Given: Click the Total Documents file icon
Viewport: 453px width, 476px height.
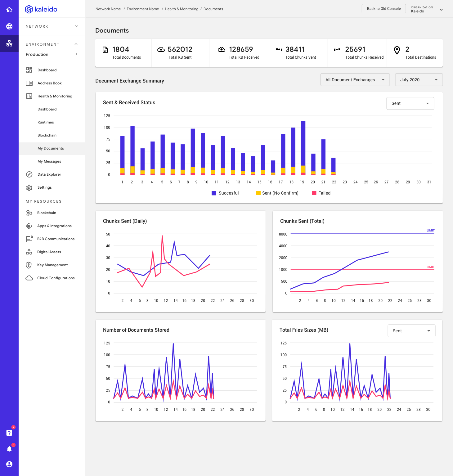Looking at the screenshot, I should pos(105,50).
